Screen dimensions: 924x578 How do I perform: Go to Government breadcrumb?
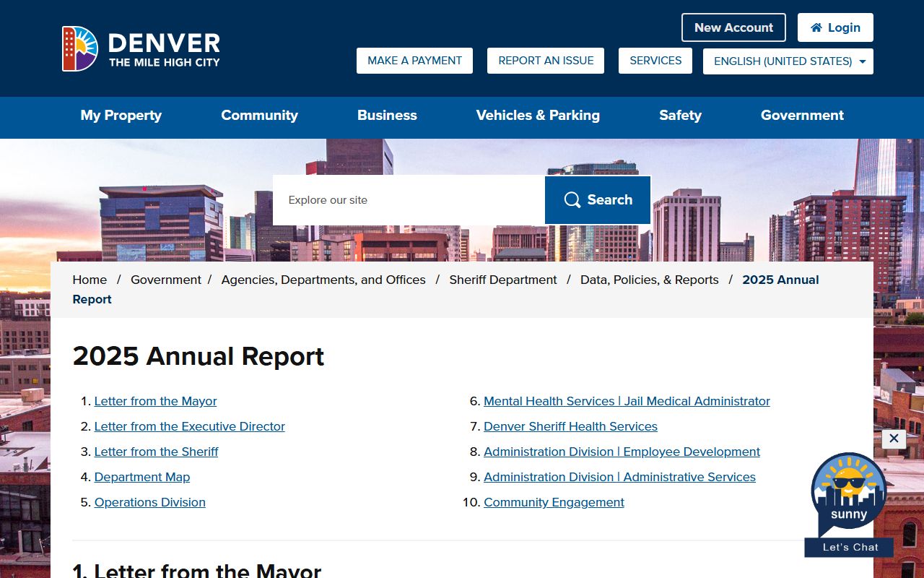tap(166, 280)
